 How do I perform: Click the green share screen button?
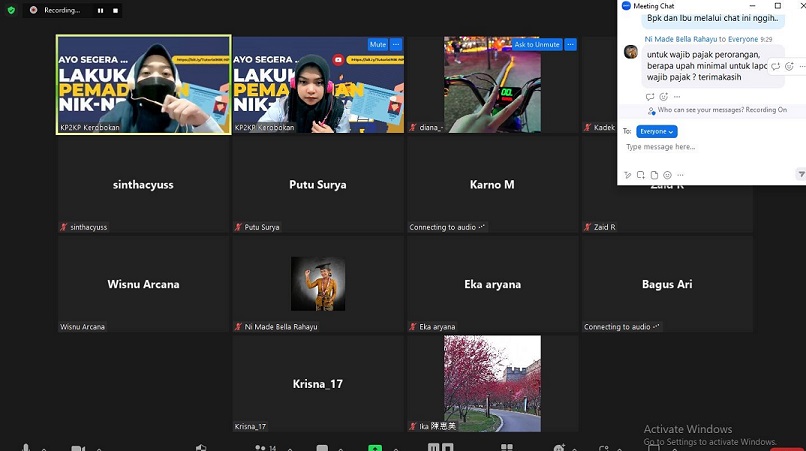pos(375,447)
